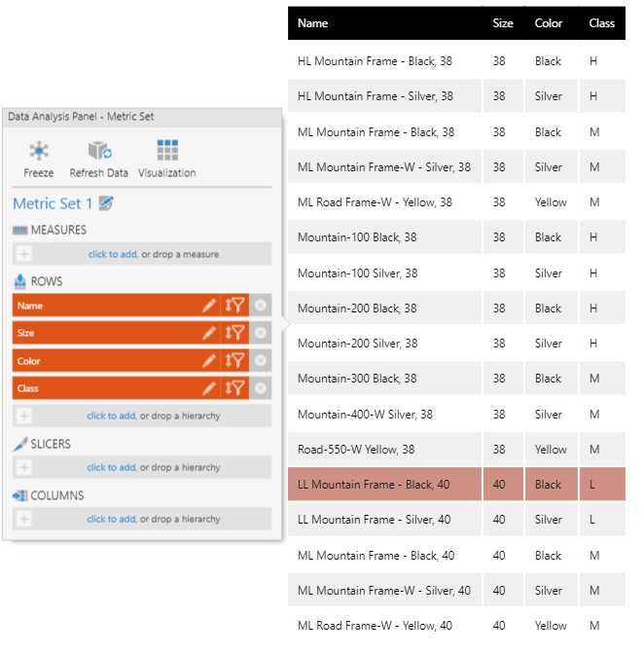Remove the Class hierarchy from Rows
Screen dimensions: 644x655
(x=260, y=388)
